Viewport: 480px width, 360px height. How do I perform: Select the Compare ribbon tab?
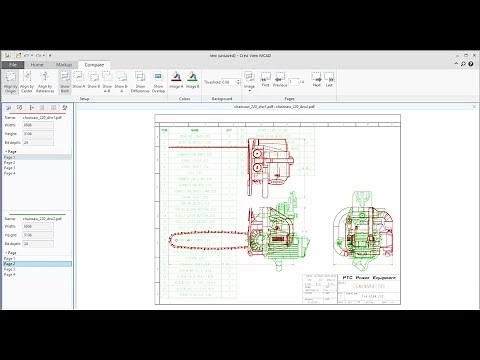point(94,65)
